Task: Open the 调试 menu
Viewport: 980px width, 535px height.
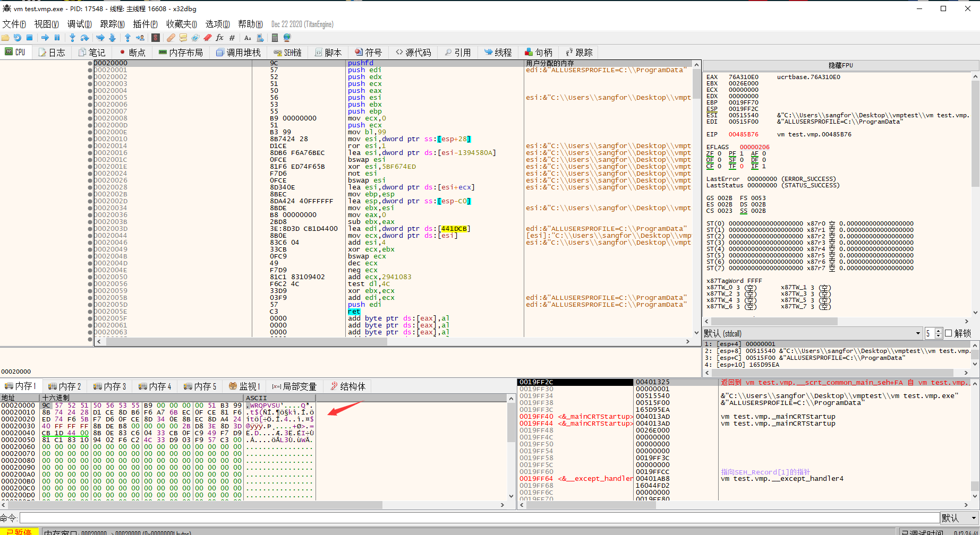Action: point(79,24)
